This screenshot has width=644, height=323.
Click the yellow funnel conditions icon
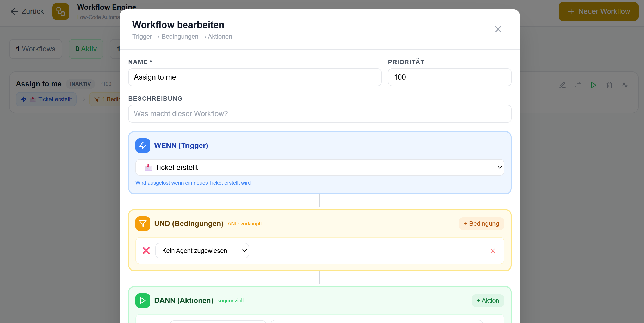pyautogui.click(x=143, y=223)
